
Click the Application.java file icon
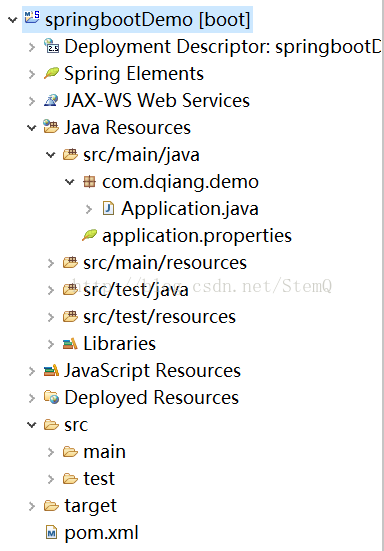coord(108,208)
